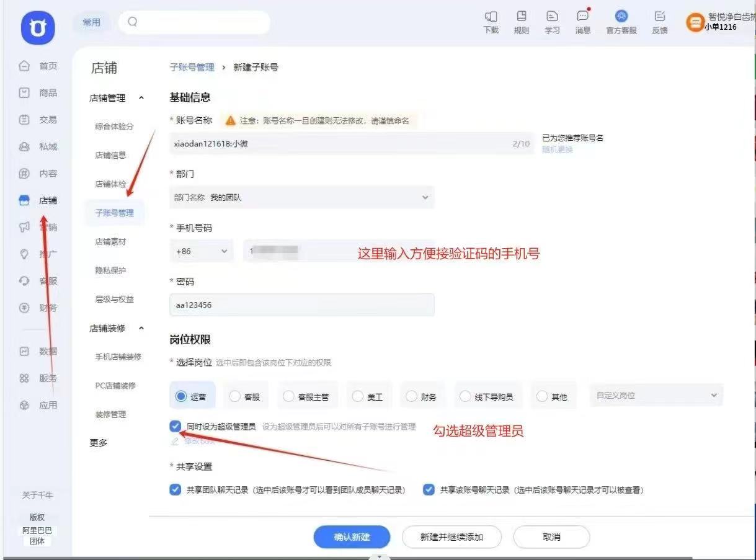Click the 确认新建 confirm button
This screenshot has height=560, width=756.
coord(352,536)
